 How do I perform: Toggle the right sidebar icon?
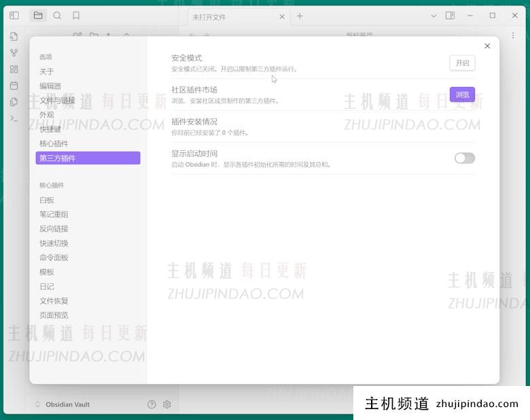(450, 16)
